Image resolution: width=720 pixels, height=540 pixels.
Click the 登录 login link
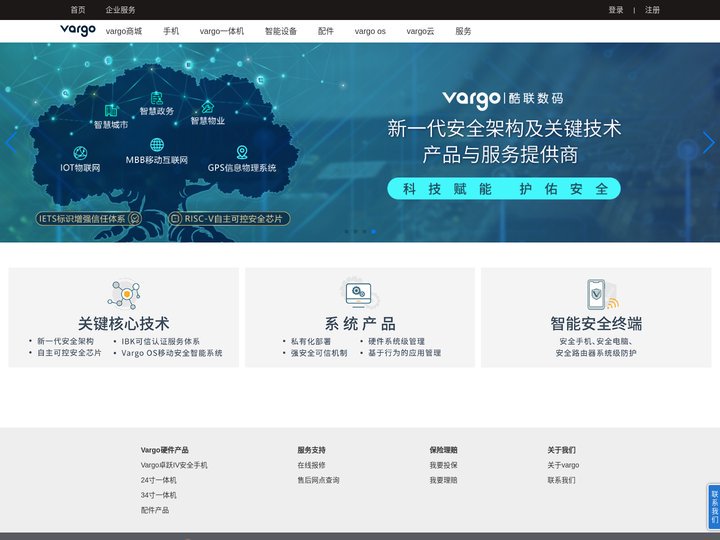point(616,10)
